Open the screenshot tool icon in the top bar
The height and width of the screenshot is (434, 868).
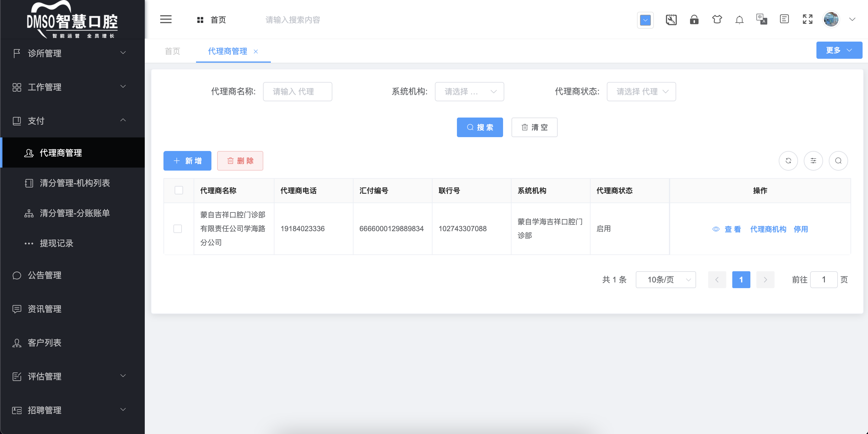671,20
